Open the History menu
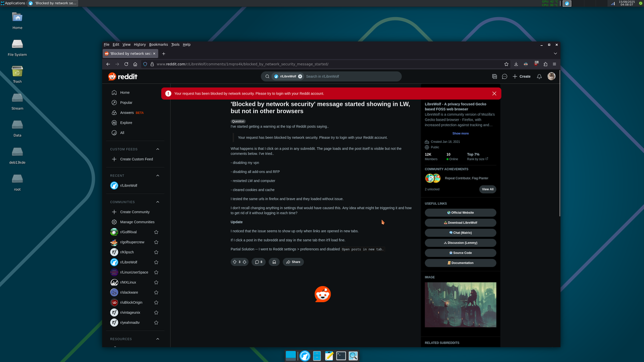The width and height of the screenshot is (644, 362). (x=140, y=44)
